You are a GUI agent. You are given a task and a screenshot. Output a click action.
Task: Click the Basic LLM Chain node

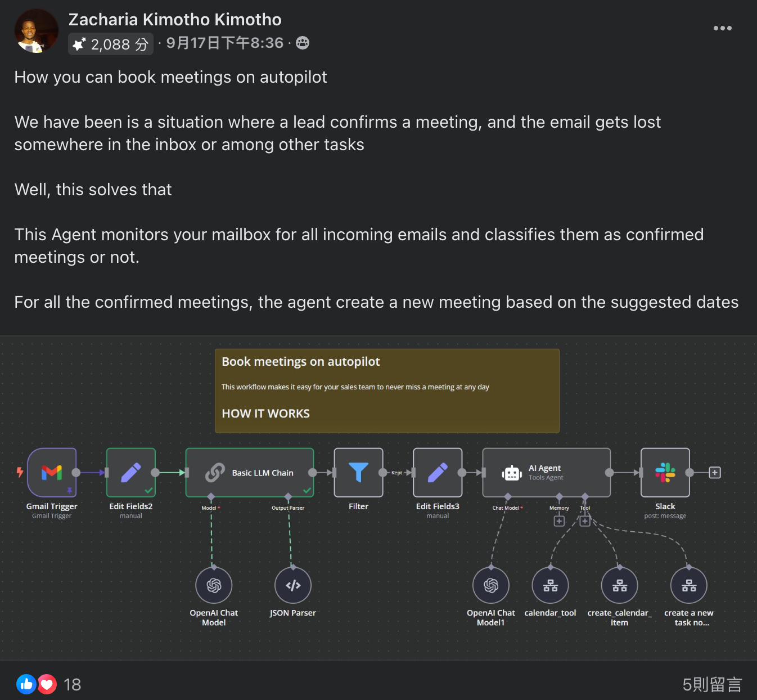[x=250, y=473]
